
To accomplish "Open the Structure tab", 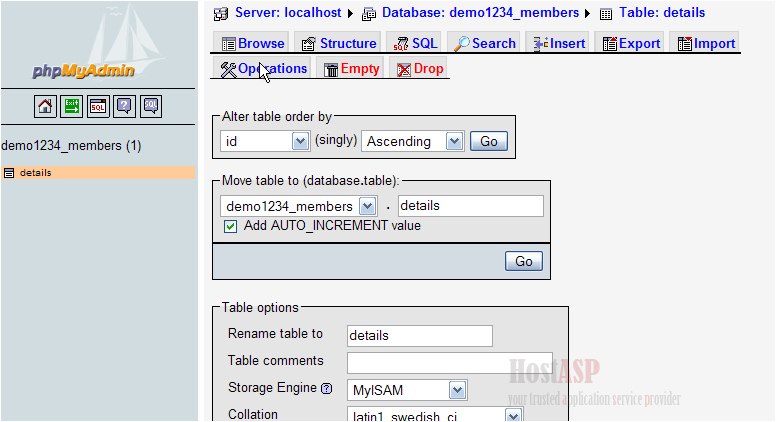I will pos(338,43).
